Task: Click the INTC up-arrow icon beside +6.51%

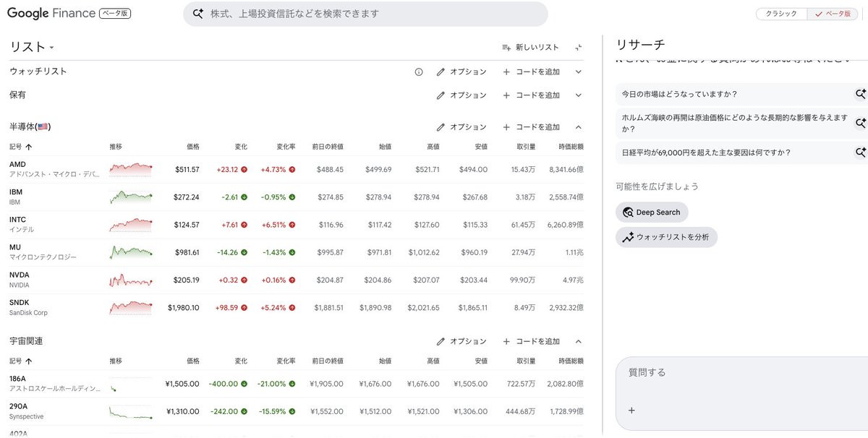Action: (292, 225)
